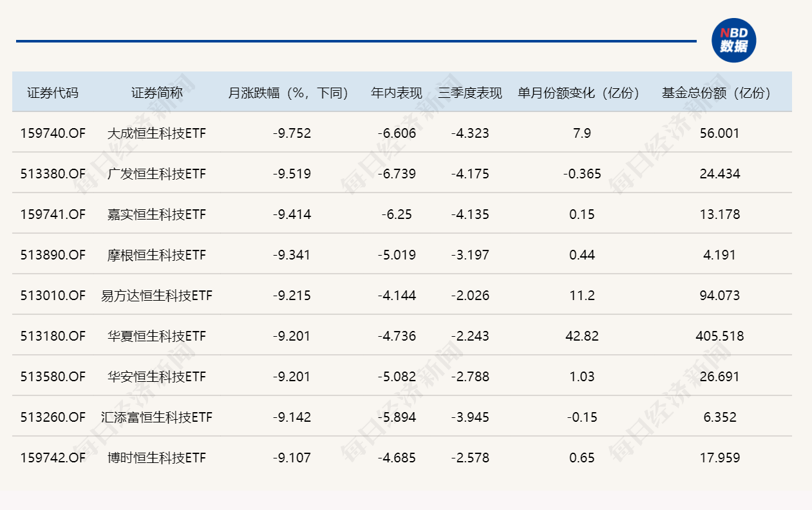
Task: Click the fund name 汇添富恒生科技ETF
Action: click(157, 417)
